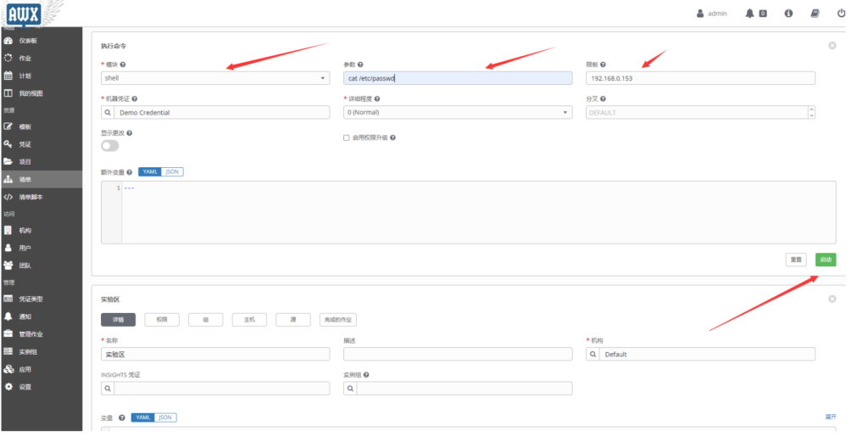Open the 模块 shell dropdown
868x448 pixels.
point(214,78)
